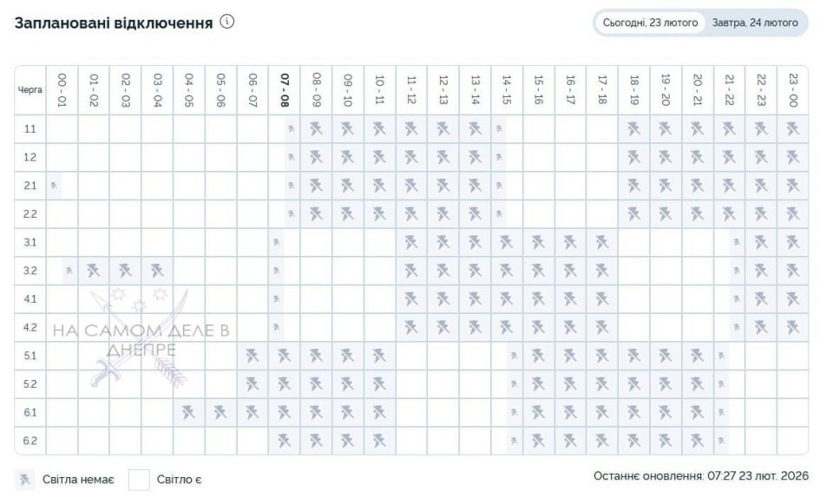The width and height of the screenshot is (833, 504).
Task: Click outage icon for queue 1.1 at 08-09
Action: coord(317,129)
